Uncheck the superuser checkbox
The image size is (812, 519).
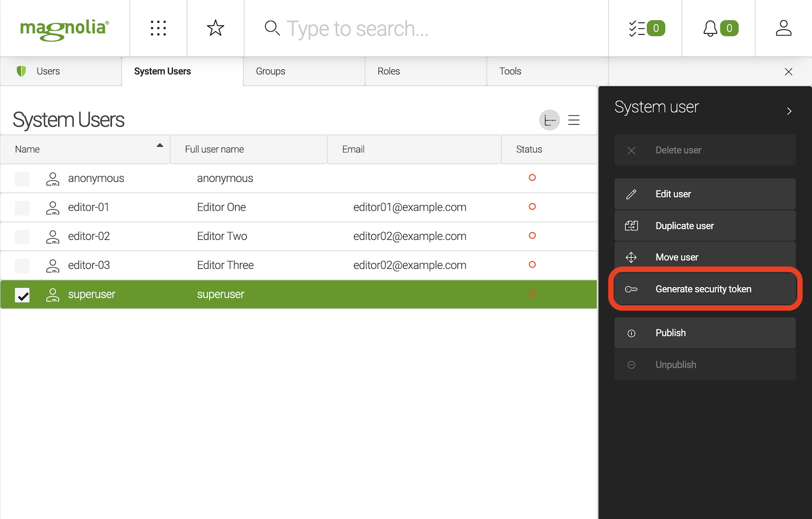(x=22, y=295)
